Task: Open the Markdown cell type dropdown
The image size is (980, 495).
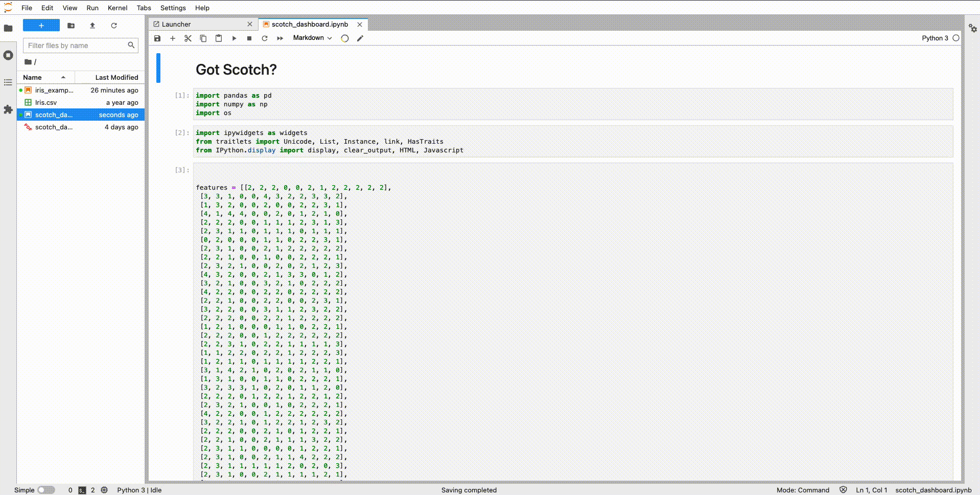Action: [312, 38]
